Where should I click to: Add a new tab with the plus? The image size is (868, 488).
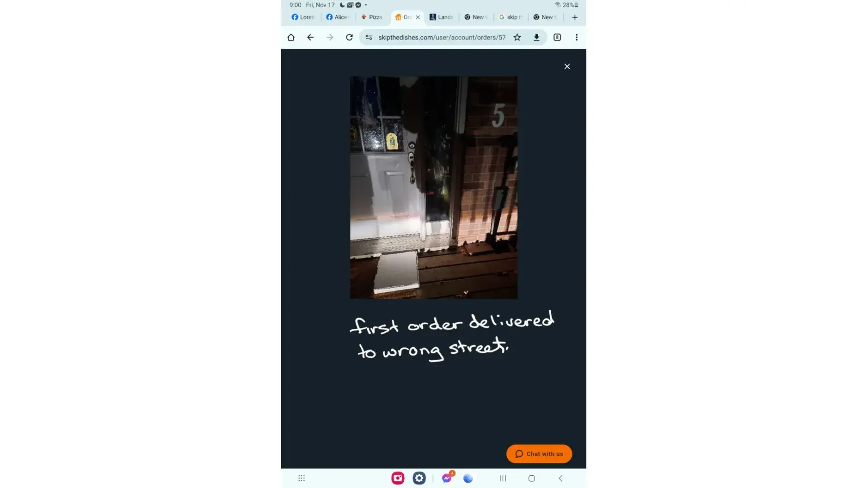[x=575, y=18]
